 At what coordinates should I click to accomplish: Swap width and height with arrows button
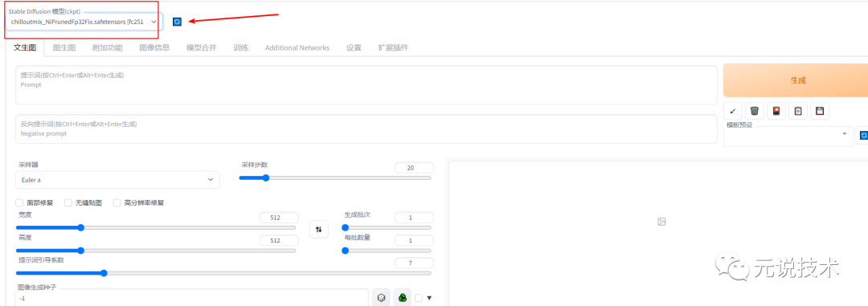click(318, 229)
